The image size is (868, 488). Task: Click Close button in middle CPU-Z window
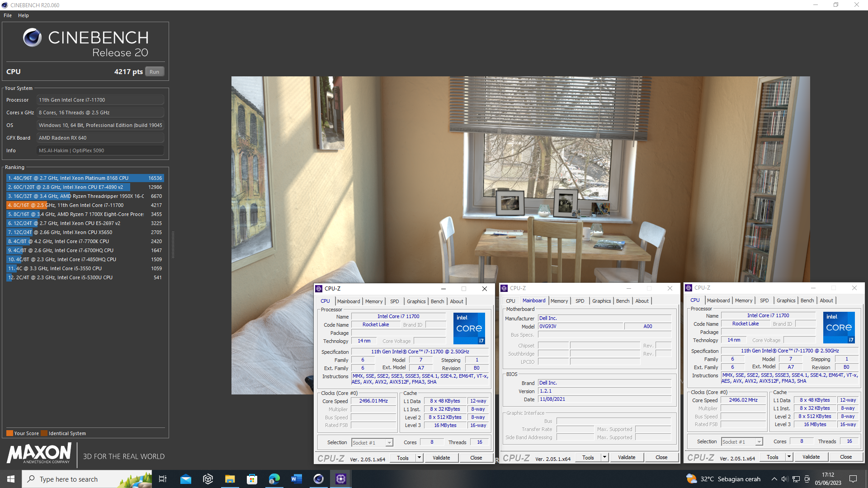(661, 457)
